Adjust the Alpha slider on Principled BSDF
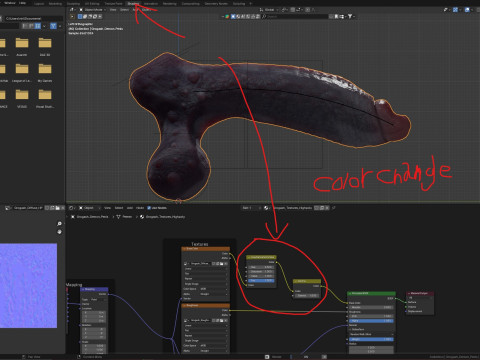The image size is (480, 360). [371, 321]
